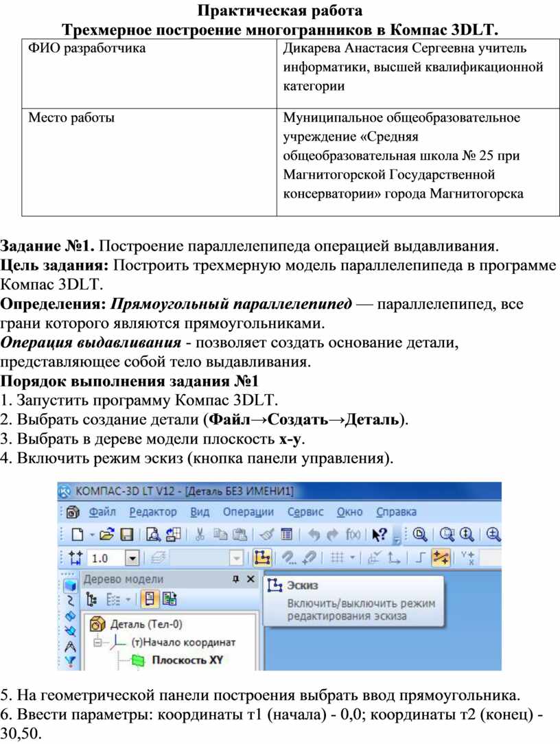Viewport: 560px width, 744px height.
Task: Click the document manager icon beside print preview
Action: [x=173, y=535]
